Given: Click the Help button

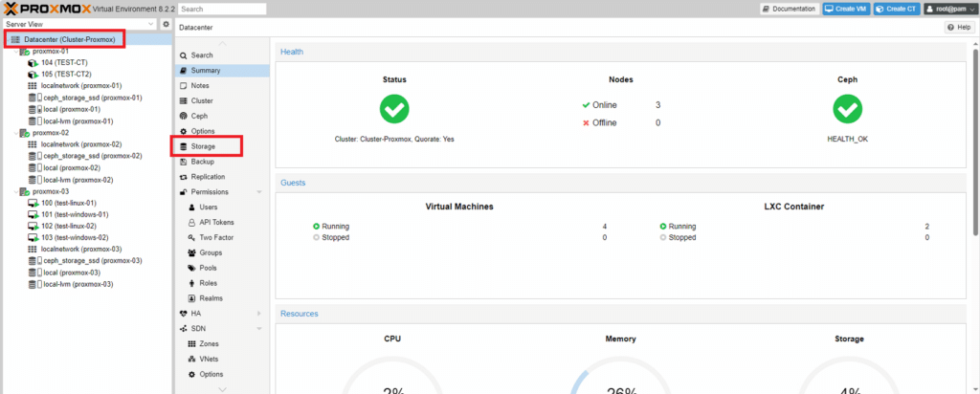Looking at the screenshot, I should click(959, 28).
